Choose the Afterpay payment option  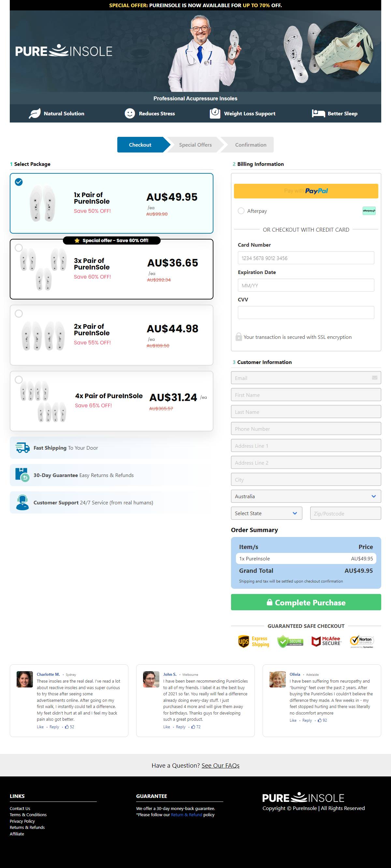pos(241,211)
